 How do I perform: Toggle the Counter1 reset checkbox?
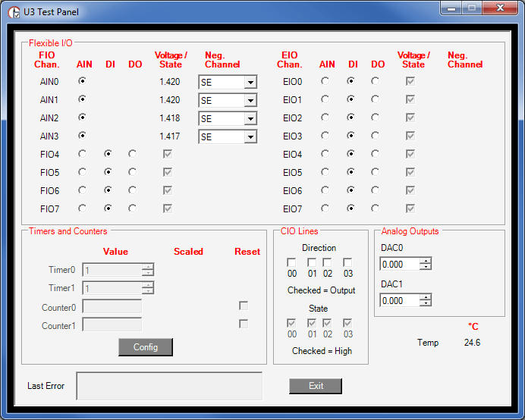point(244,324)
